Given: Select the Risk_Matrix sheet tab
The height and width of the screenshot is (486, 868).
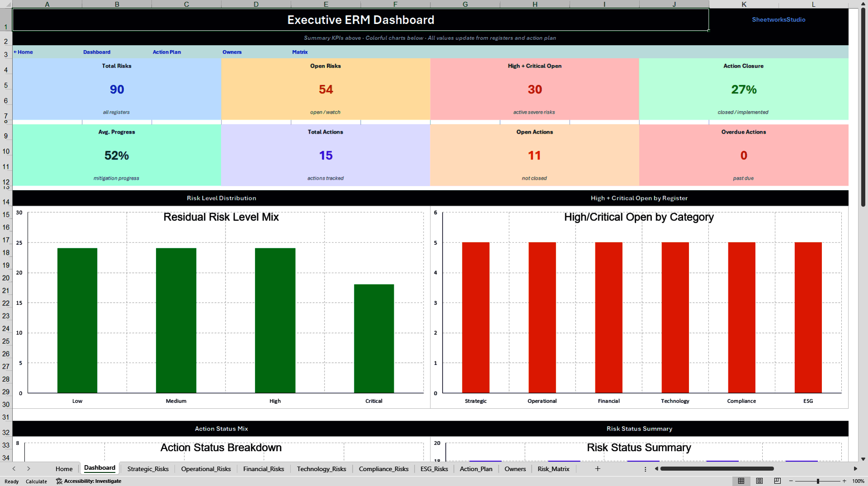Looking at the screenshot, I should (553, 469).
